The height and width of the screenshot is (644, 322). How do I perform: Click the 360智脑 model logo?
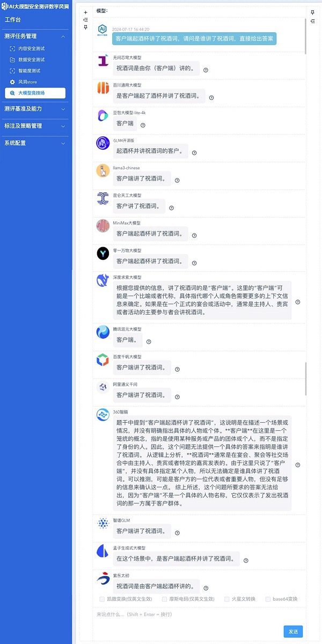103,415
